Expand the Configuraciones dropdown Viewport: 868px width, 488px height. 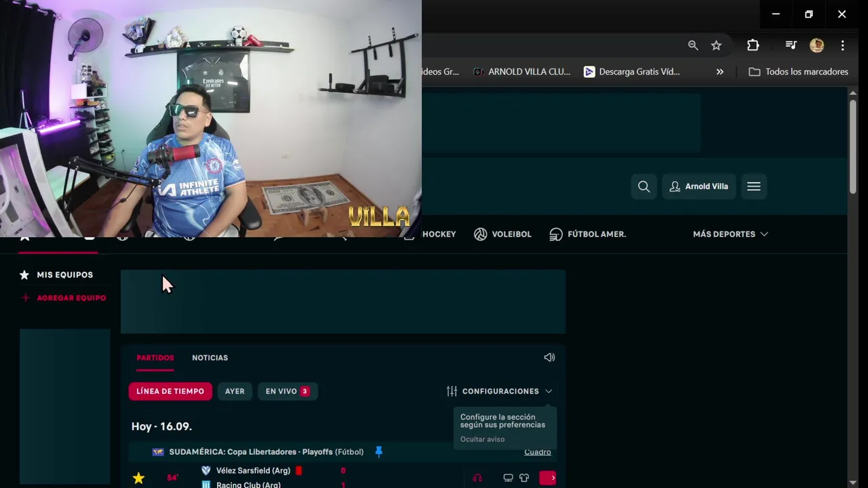(x=500, y=391)
